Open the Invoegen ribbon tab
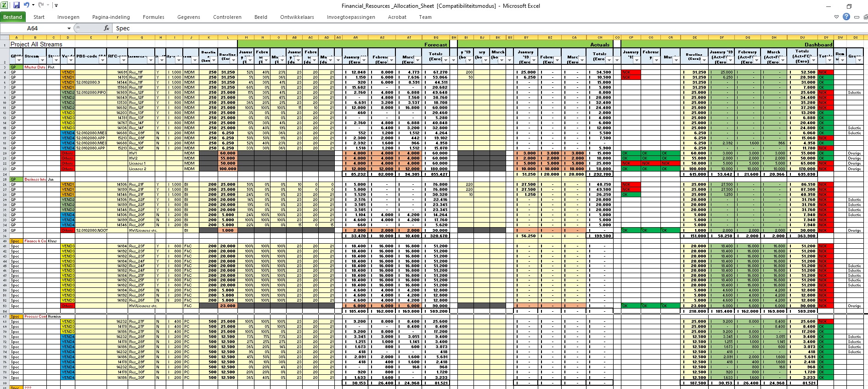The width and height of the screenshot is (868, 389). point(68,17)
